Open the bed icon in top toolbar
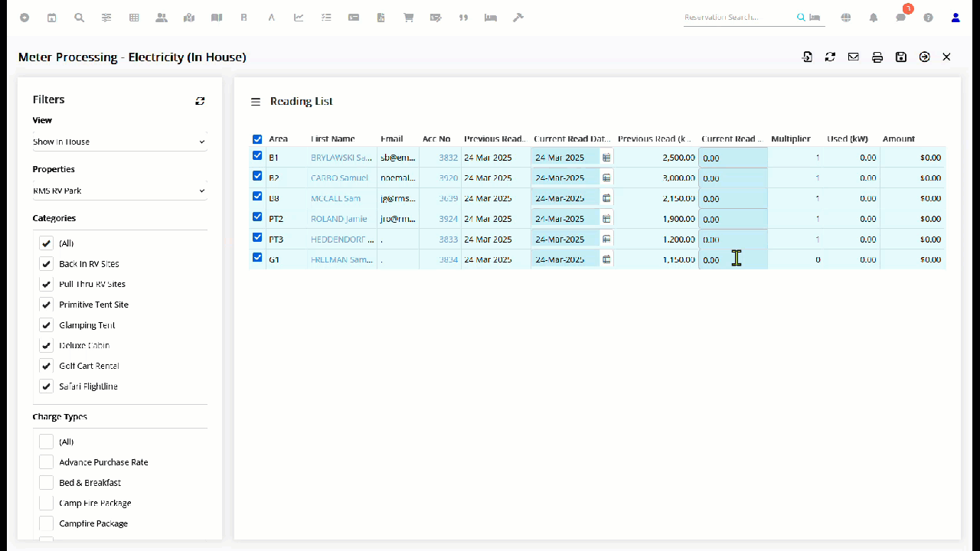 pyautogui.click(x=491, y=18)
